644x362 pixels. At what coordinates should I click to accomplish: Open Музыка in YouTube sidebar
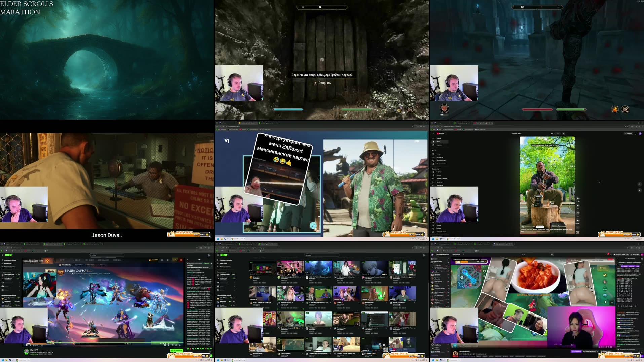[439, 175]
